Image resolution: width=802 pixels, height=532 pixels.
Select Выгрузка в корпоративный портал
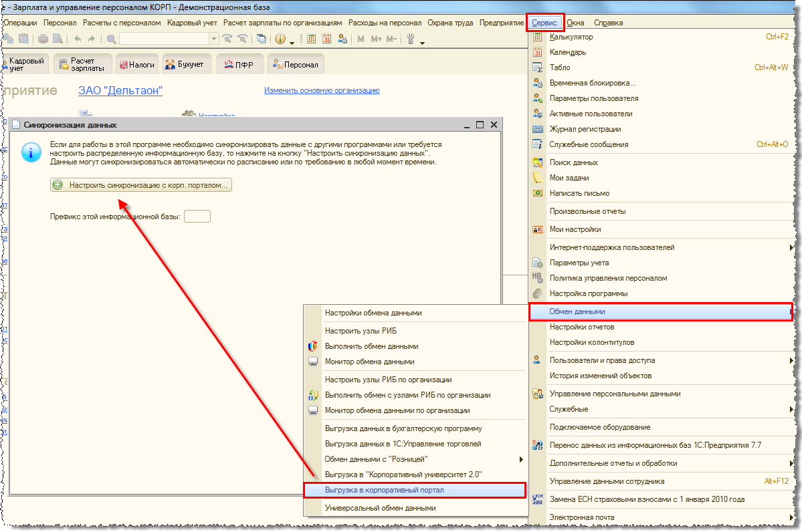pyautogui.click(x=415, y=490)
